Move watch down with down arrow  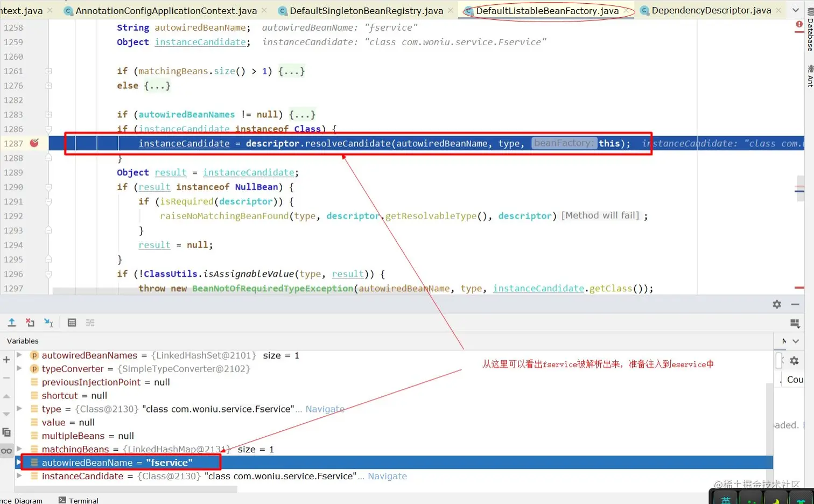tap(6, 414)
